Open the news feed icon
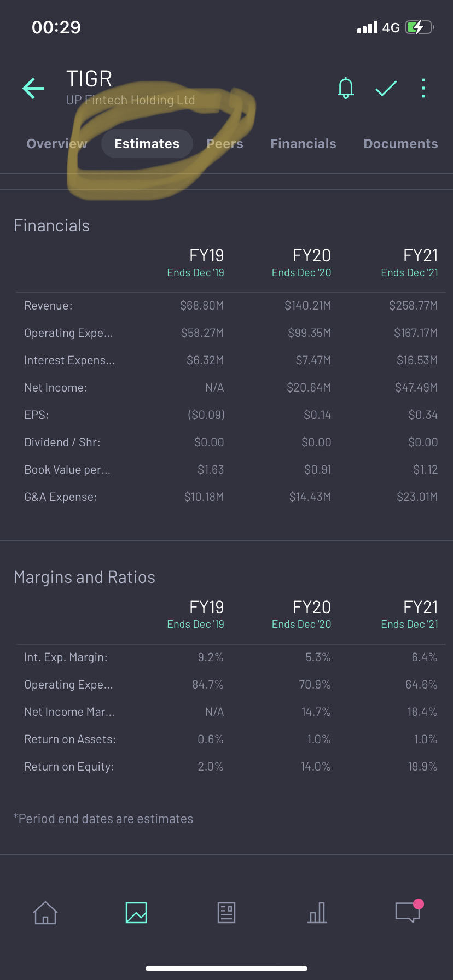The image size is (453, 980). (226, 913)
